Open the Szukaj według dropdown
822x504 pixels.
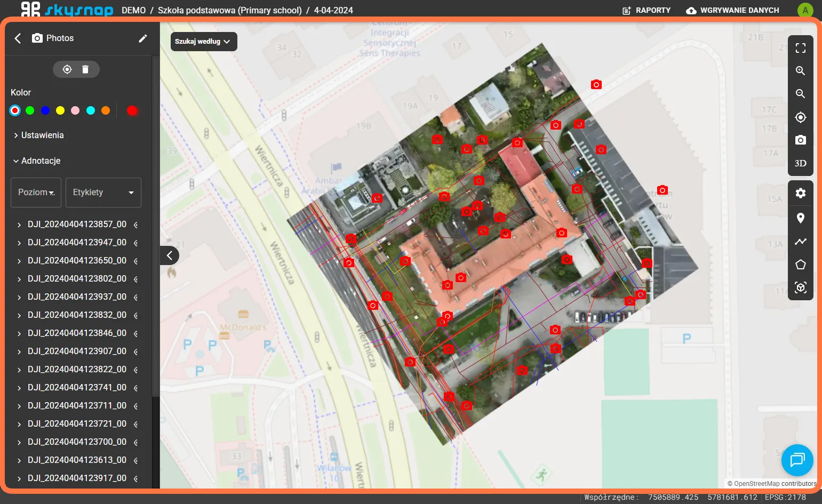pos(204,42)
